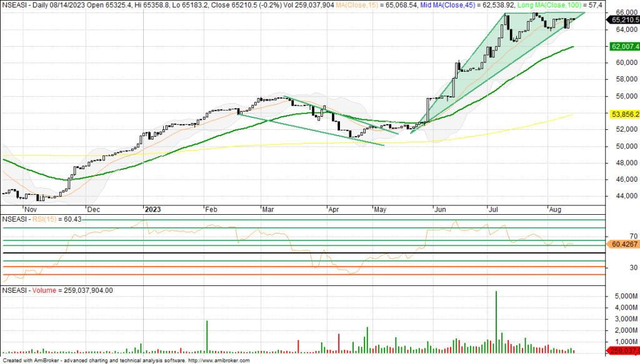
Task: Click the green 62,007.4 price tag
Action: (x=622, y=47)
